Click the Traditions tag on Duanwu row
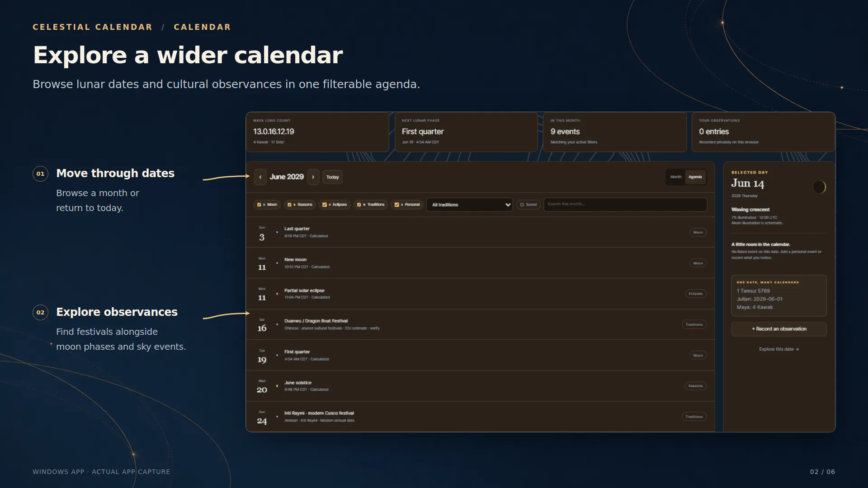The height and width of the screenshot is (488, 868). [694, 324]
